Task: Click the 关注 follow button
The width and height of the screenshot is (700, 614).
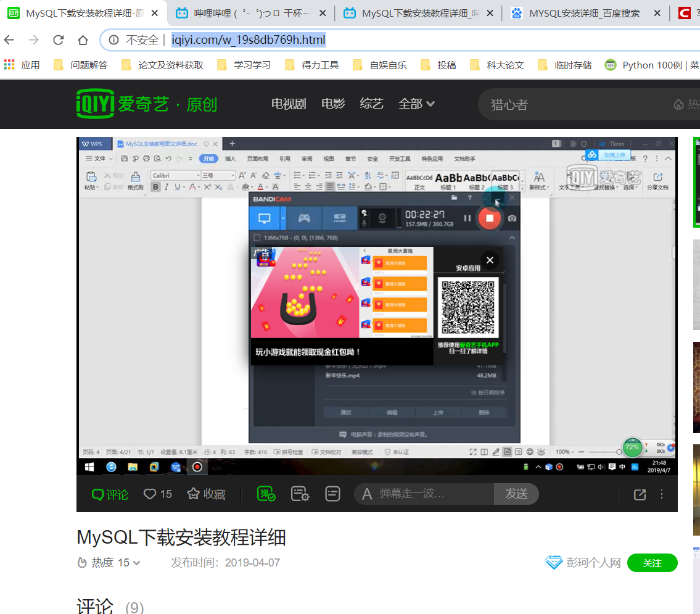Action: [653, 562]
